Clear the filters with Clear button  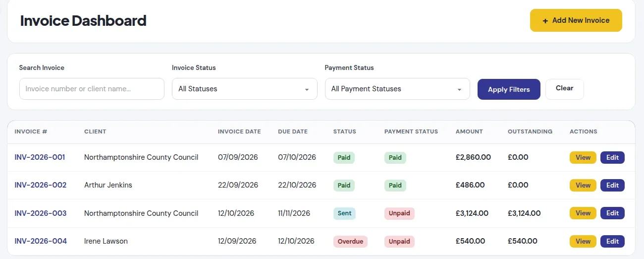(x=564, y=88)
